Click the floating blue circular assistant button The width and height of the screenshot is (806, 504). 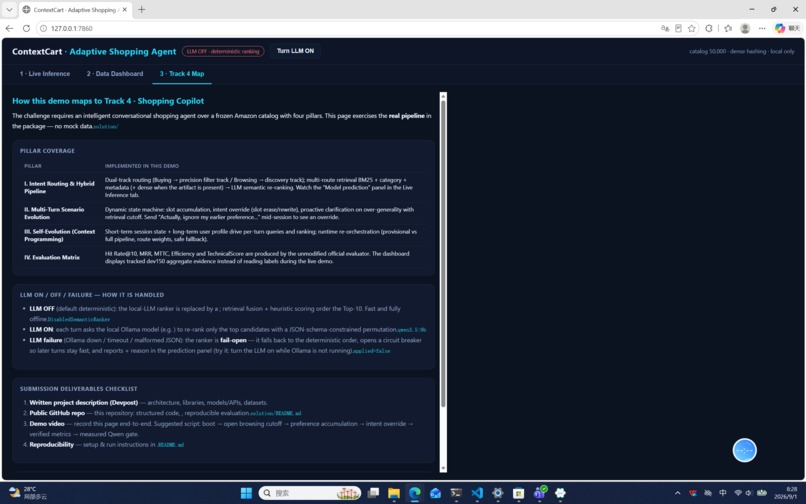[744, 450]
